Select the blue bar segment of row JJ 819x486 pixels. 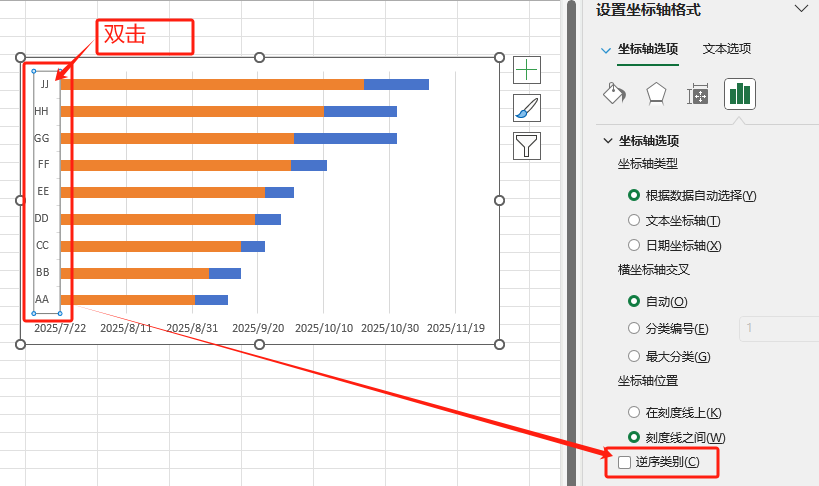coord(396,85)
